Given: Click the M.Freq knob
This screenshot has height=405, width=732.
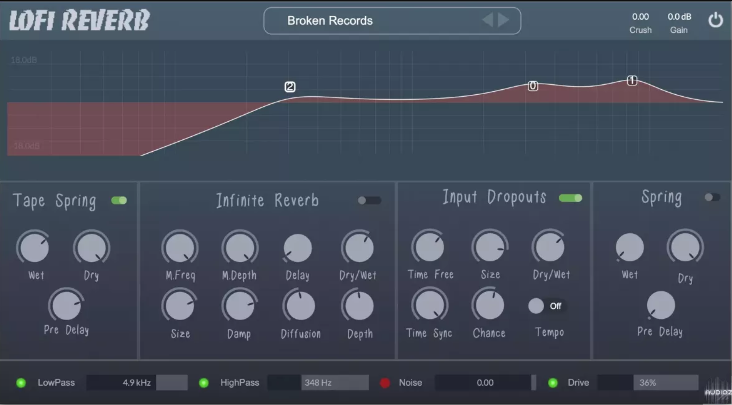Looking at the screenshot, I should (x=180, y=248).
